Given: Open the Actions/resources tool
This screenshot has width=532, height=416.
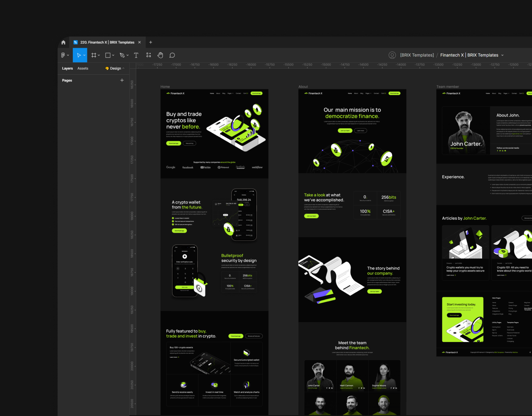Looking at the screenshot, I should pos(148,55).
